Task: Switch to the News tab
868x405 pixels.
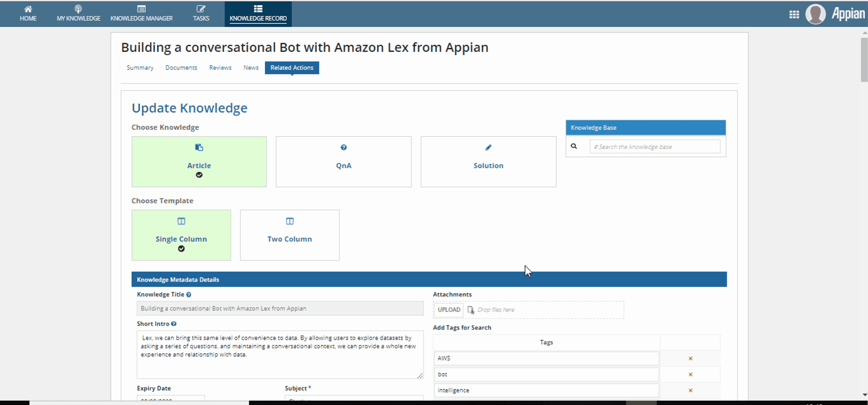Action: (x=251, y=67)
